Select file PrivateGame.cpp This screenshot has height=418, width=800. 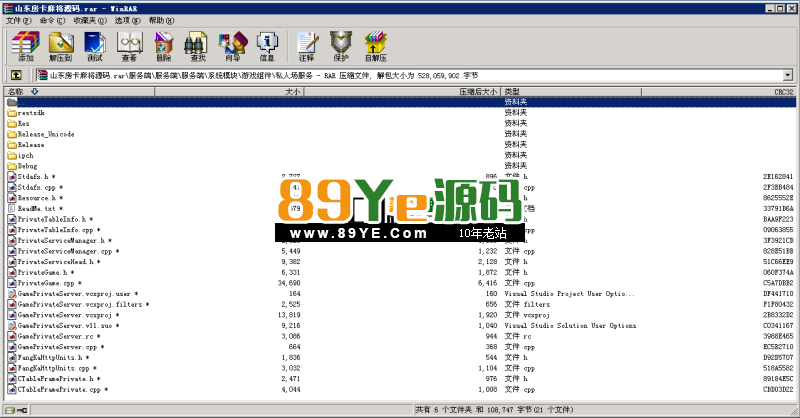pyautogui.click(x=46, y=283)
